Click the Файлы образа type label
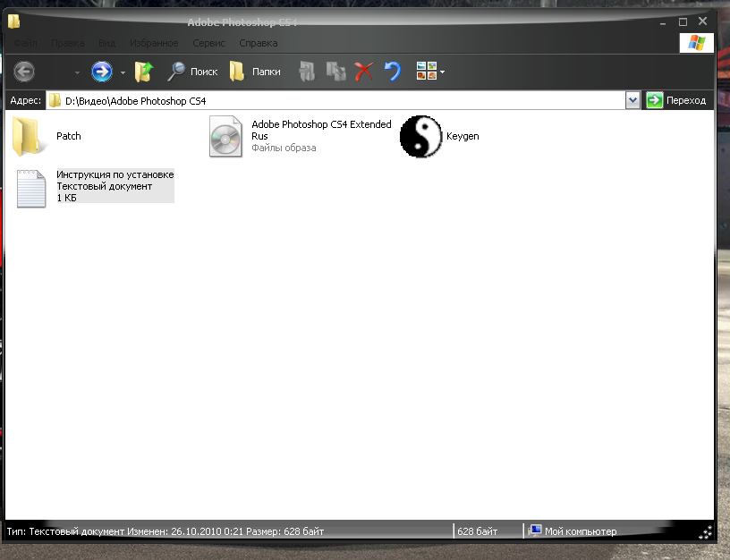730x560 pixels. coord(284,148)
